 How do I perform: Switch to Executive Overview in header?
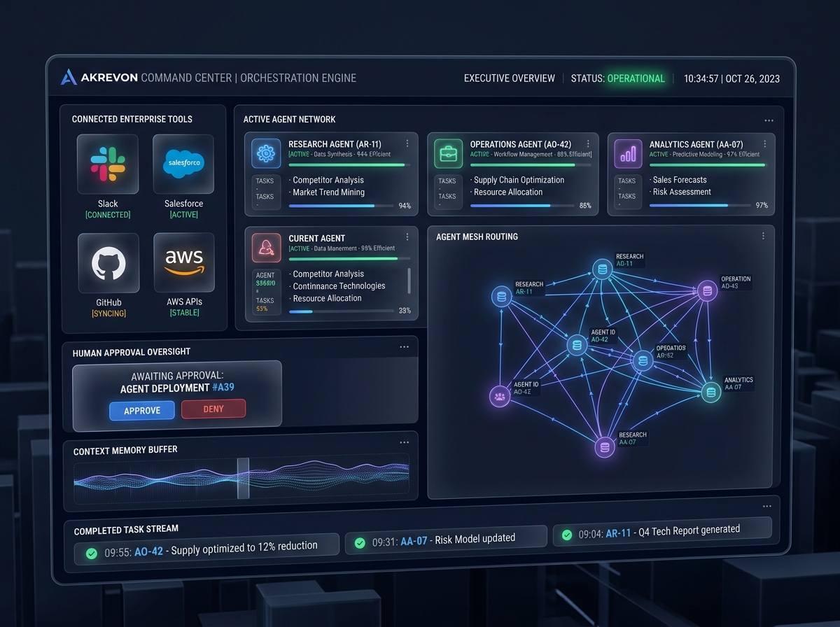[510, 78]
